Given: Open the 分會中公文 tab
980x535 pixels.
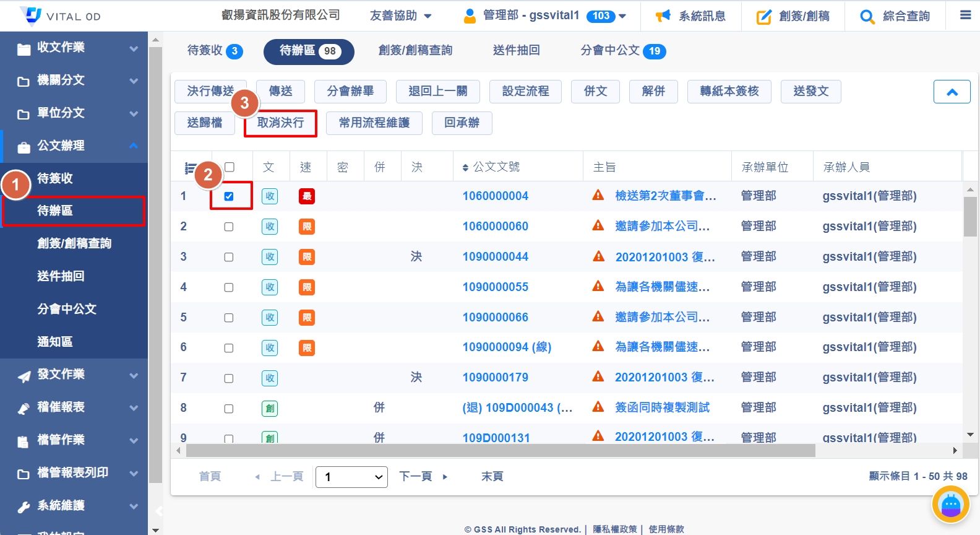Looking at the screenshot, I should click(622, 51).
